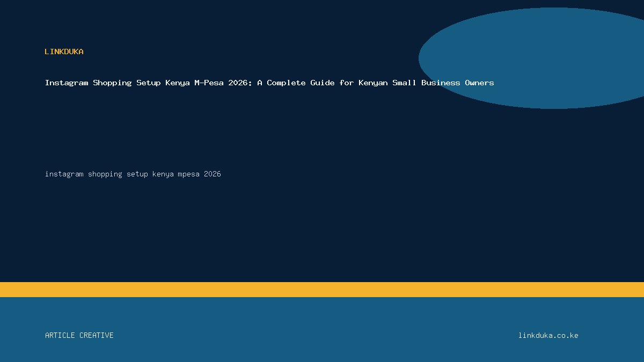Click the blue footer band
Image resolution: width=644 pixels, height=362 pixels.
pos(322,329)
